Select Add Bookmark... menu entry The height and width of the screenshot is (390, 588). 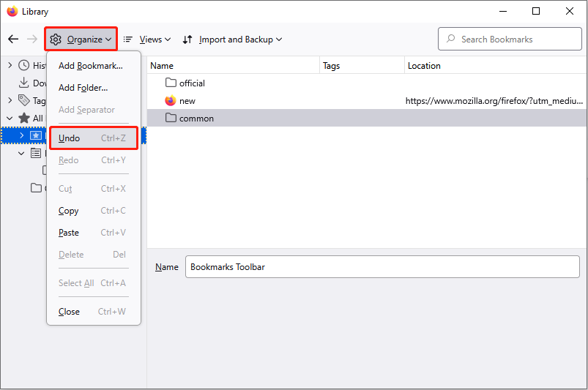tap(91, 66)
